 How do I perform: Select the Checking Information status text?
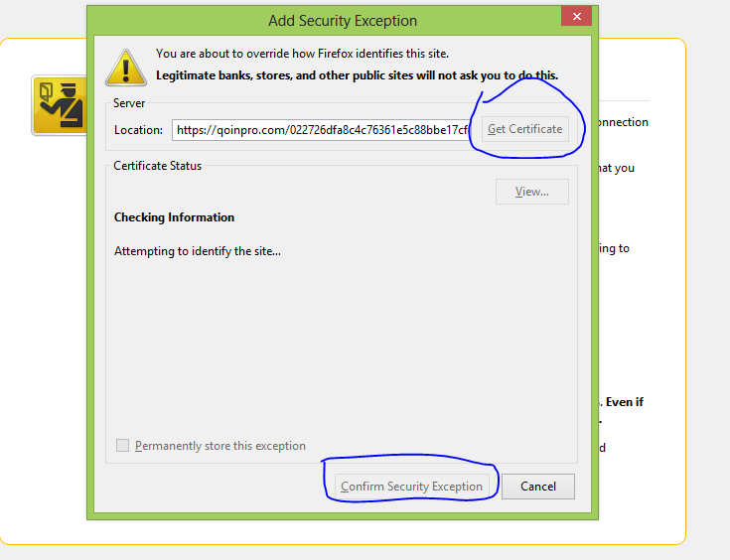point(174,217)
